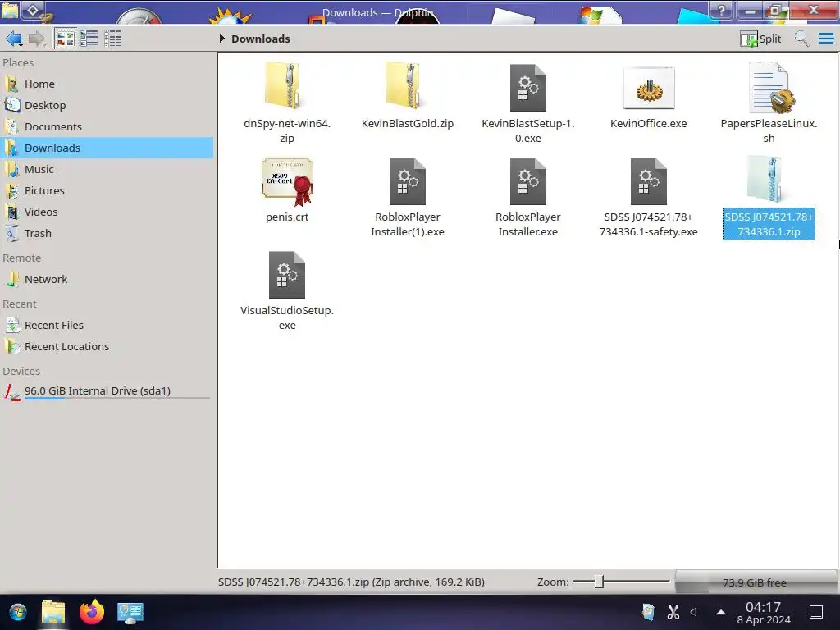Go back with the blue back arrow
The height and width of the screenshot is (630, 840).
tap(13, 39)
